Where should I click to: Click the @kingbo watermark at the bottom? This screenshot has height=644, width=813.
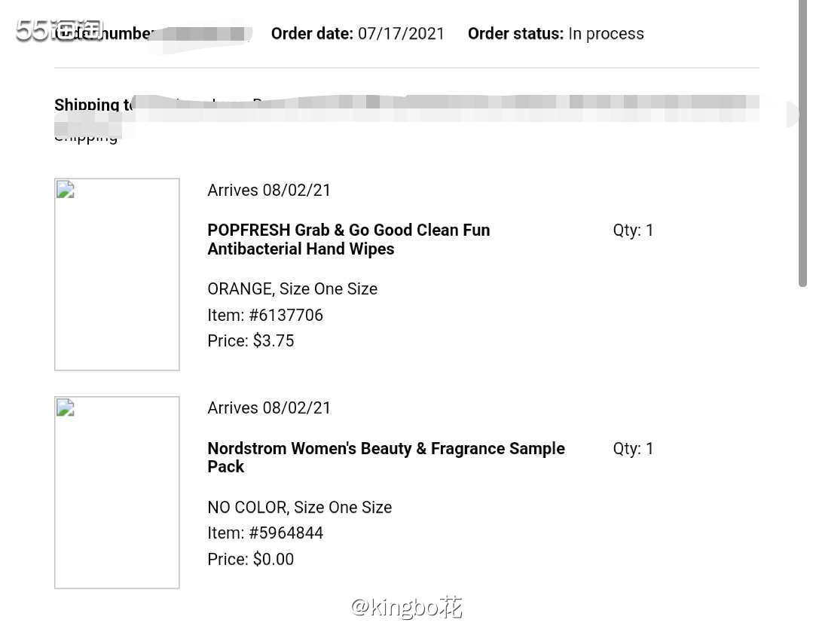pos(407,607)
